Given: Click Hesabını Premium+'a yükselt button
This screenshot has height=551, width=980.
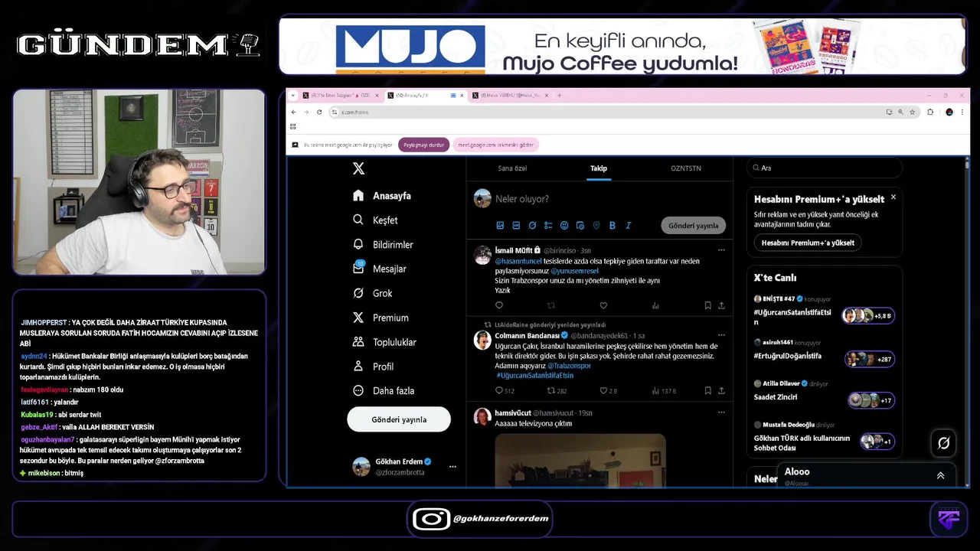Looking at the screenshot, I should (x=808, y=243).
